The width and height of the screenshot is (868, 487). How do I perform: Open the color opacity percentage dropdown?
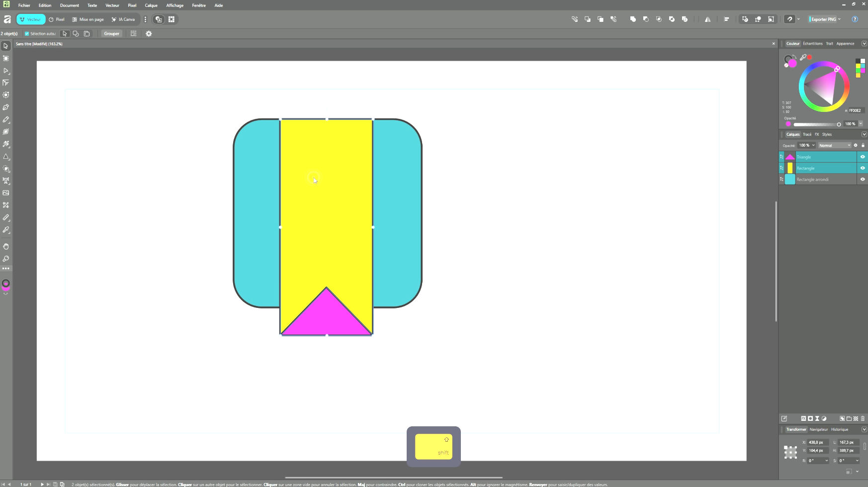coord(861,124)
